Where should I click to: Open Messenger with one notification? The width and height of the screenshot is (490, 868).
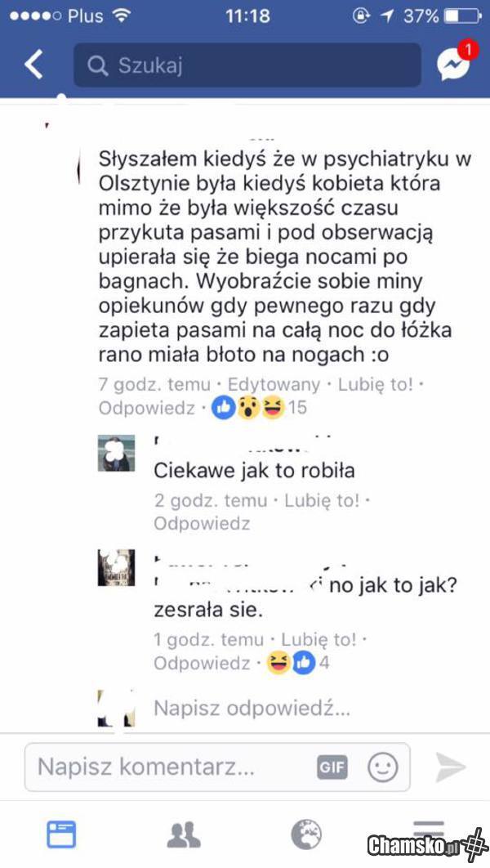tap(455, 63)
